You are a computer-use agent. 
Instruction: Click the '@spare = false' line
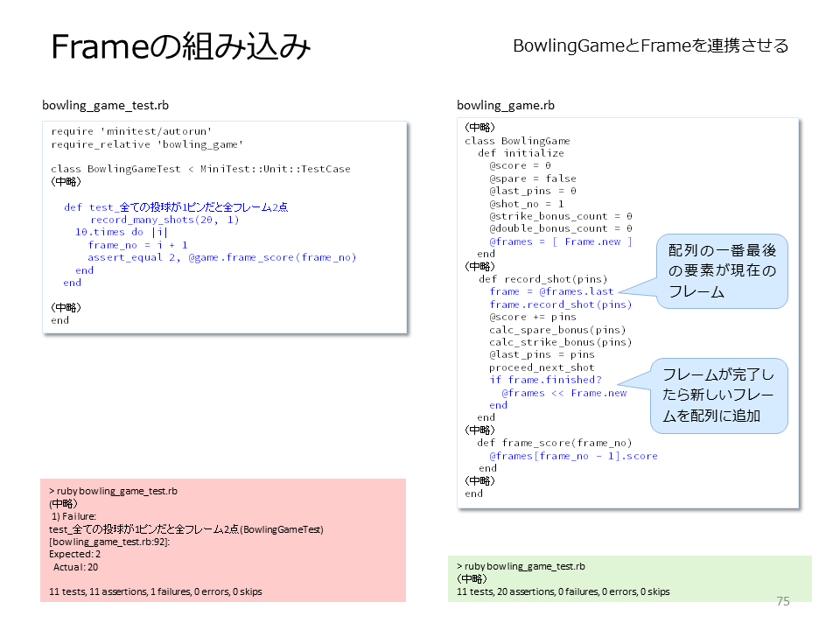[533, 178]
